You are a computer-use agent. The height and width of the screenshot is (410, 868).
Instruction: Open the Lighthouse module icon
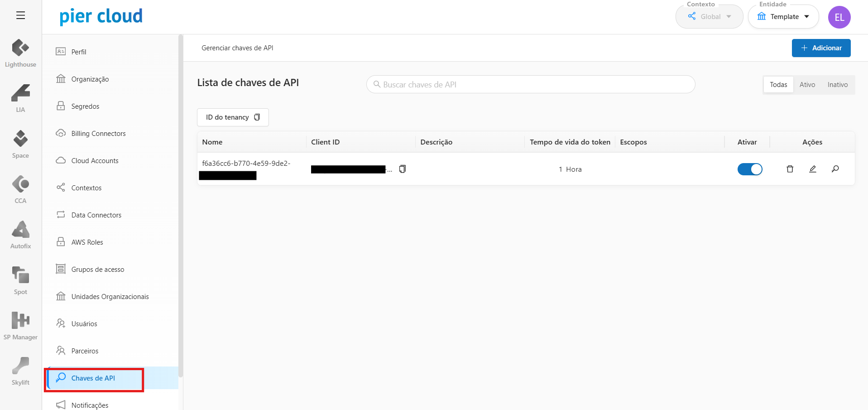tap(20, 48)
